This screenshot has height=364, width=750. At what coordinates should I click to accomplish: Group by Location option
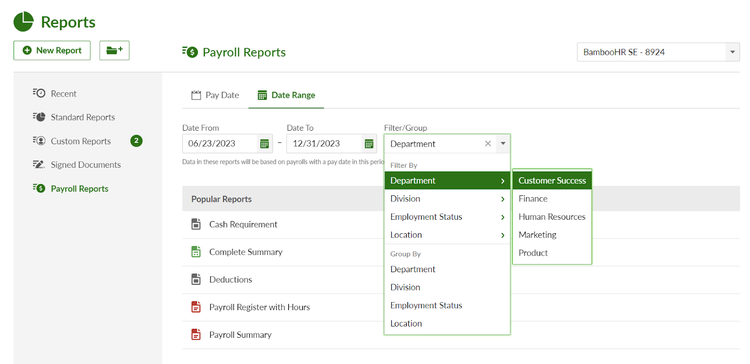447,323
